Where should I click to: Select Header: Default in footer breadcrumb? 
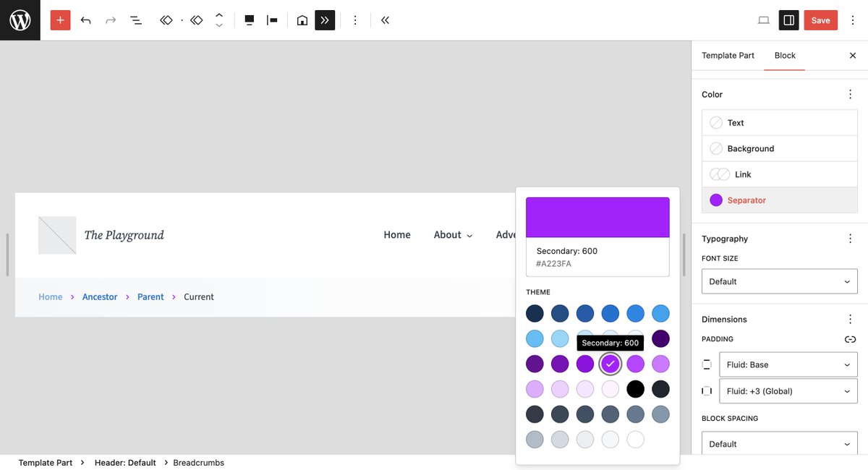[x=125, y=463]
